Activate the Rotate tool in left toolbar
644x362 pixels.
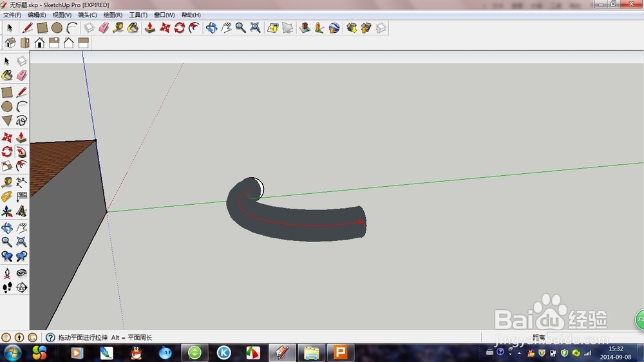7,152
